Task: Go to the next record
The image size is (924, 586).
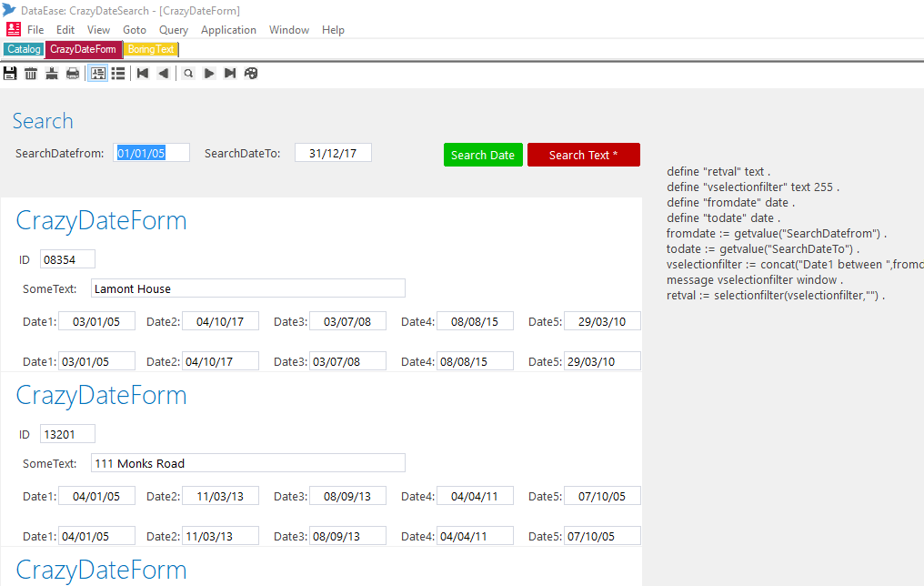Action: pos(208,73)
